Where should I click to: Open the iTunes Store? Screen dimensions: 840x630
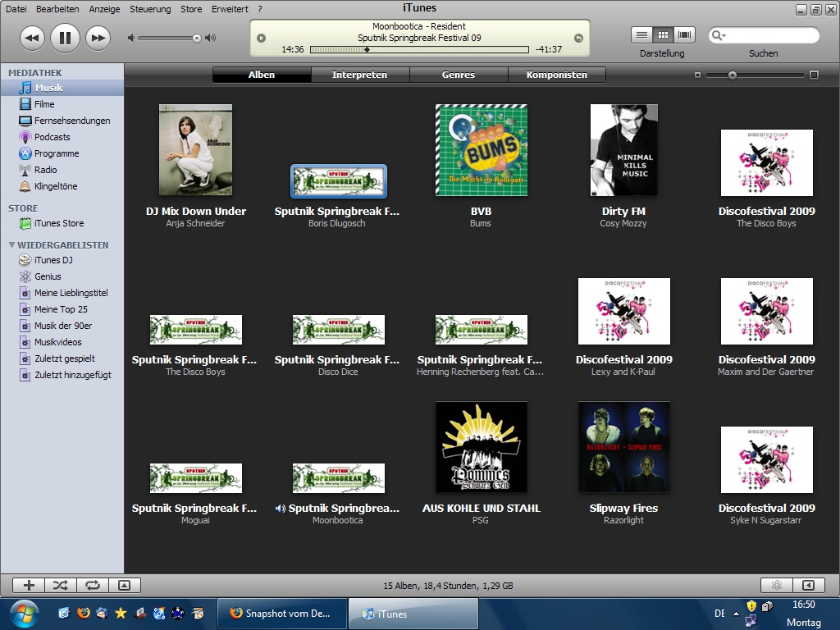tap(58, 223)
